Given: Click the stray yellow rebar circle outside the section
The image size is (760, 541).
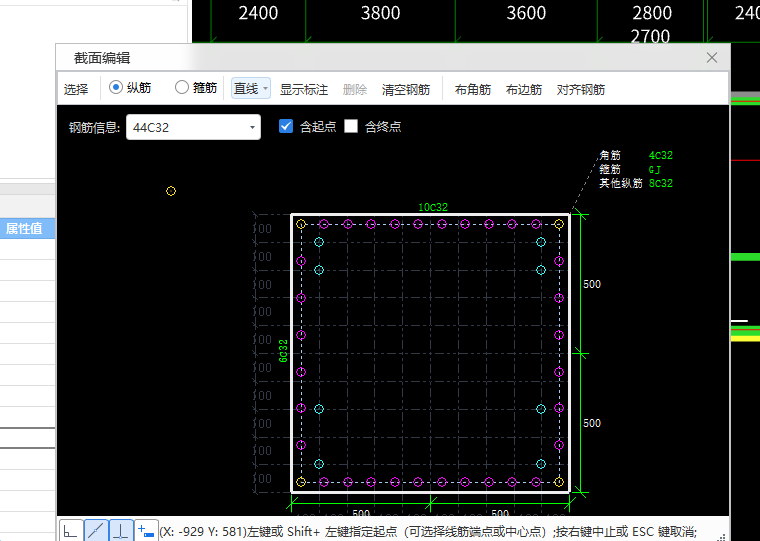Looking at the screenshot, I should click(x=171, y=191).
